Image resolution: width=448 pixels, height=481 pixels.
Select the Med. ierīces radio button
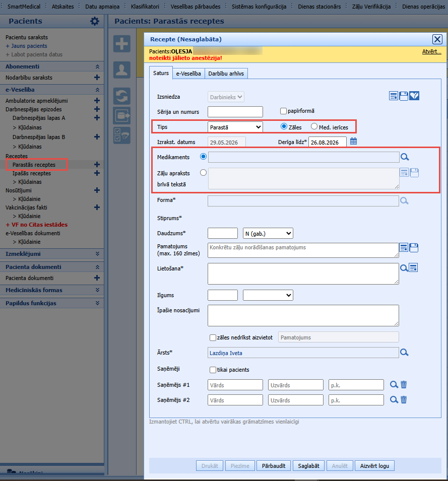coord(314,126)
